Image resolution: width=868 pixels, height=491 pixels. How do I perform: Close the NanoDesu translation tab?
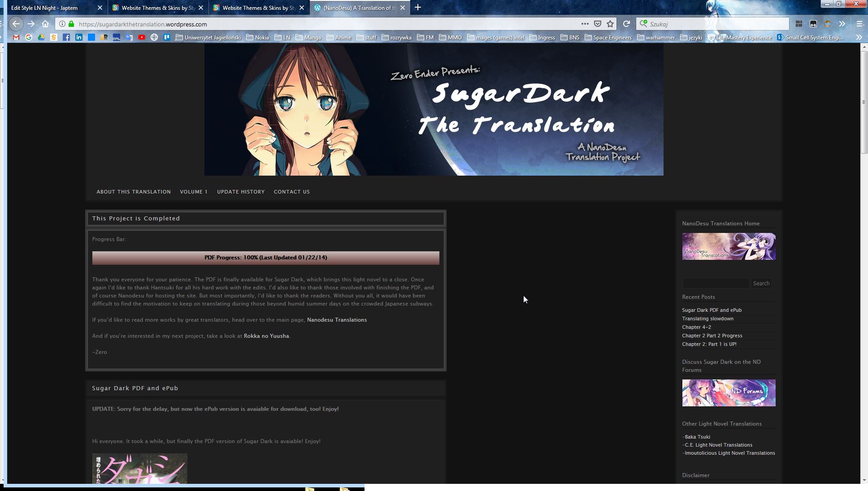click(x=403, y=8)
